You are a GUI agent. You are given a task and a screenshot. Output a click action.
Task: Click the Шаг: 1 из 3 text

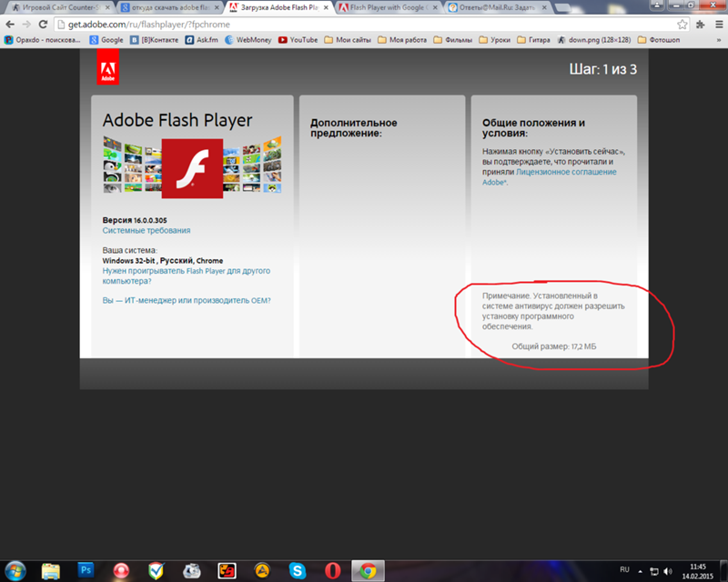tap(603, 69)
